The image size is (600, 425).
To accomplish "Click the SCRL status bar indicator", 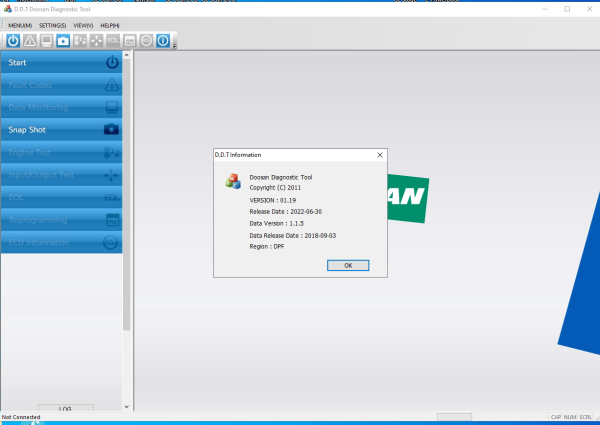I will point(585,417).
